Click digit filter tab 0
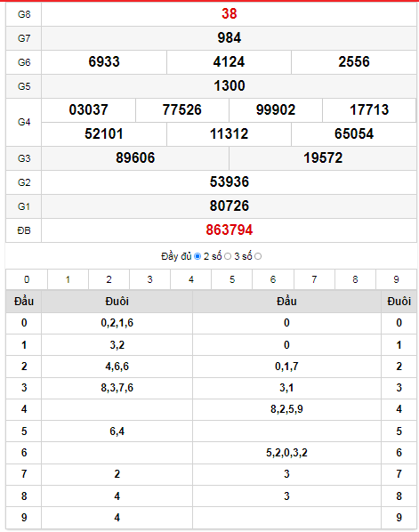The height and width of the screenshot is (532, 419). 27,279
